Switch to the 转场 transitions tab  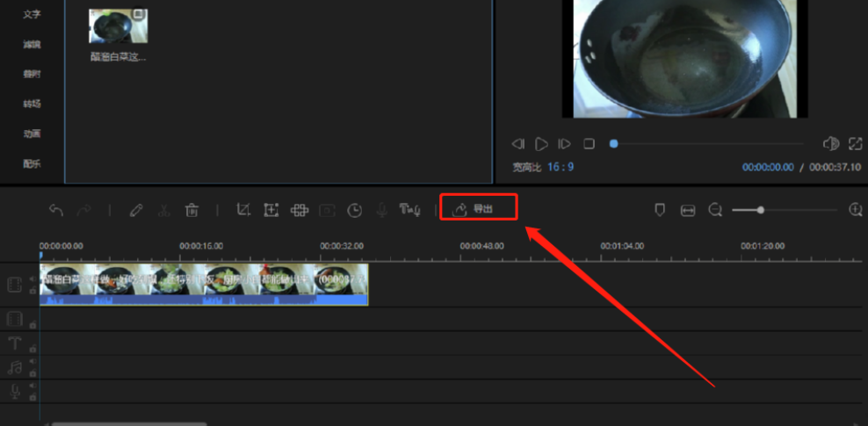click(x=32, y=105)
